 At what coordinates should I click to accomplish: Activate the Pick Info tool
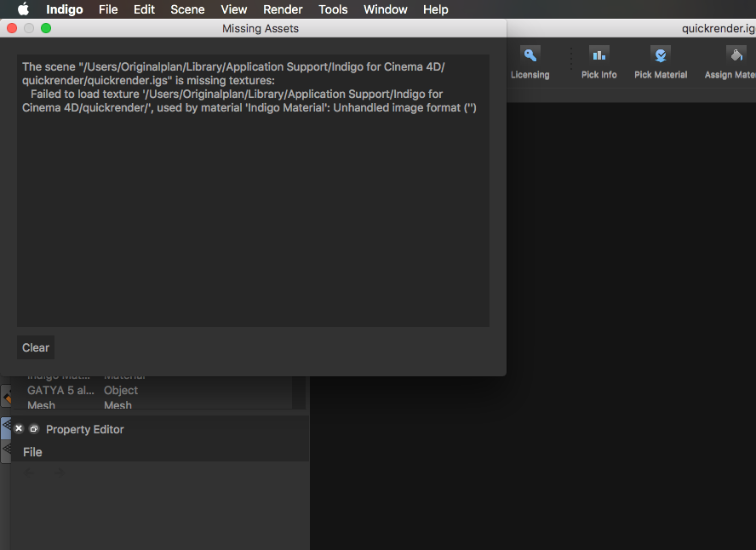click(598, 62)
